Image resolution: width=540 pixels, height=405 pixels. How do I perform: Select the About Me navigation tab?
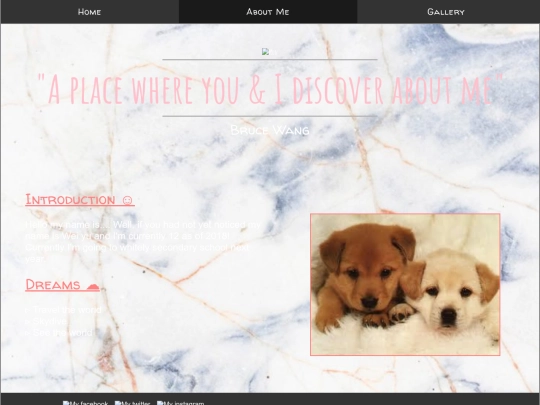point(268,12)
